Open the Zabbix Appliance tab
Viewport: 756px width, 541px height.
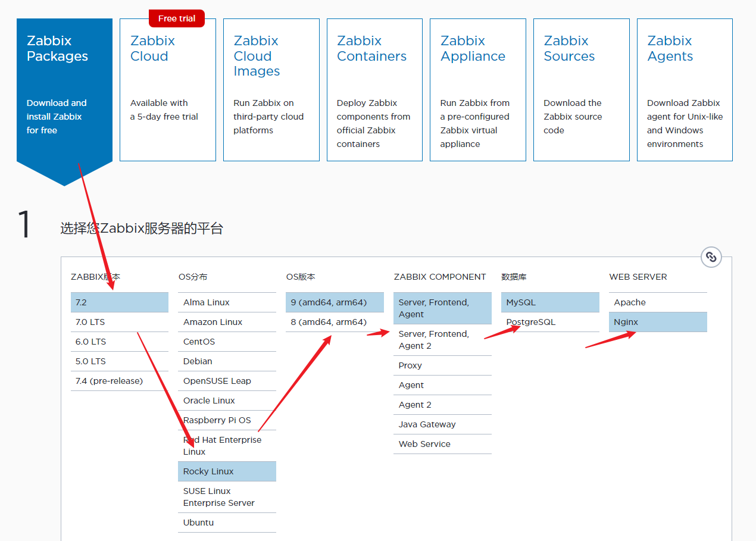pyautogui.click(x=478, y=90)
